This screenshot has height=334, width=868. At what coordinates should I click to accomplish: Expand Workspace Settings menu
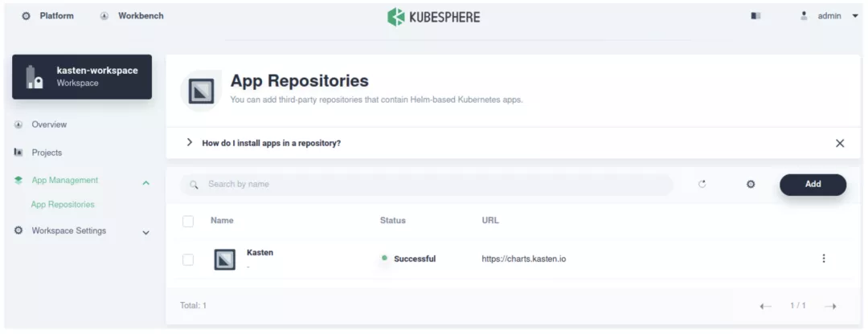click(145, 232)
